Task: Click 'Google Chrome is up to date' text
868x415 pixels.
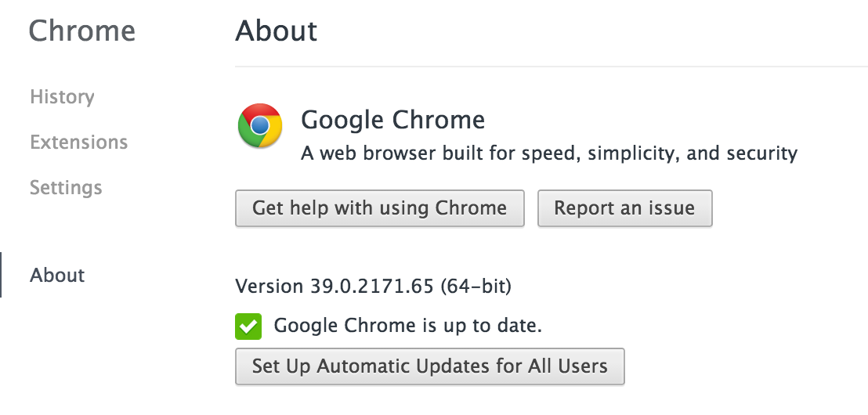Action: click(407, 326)
